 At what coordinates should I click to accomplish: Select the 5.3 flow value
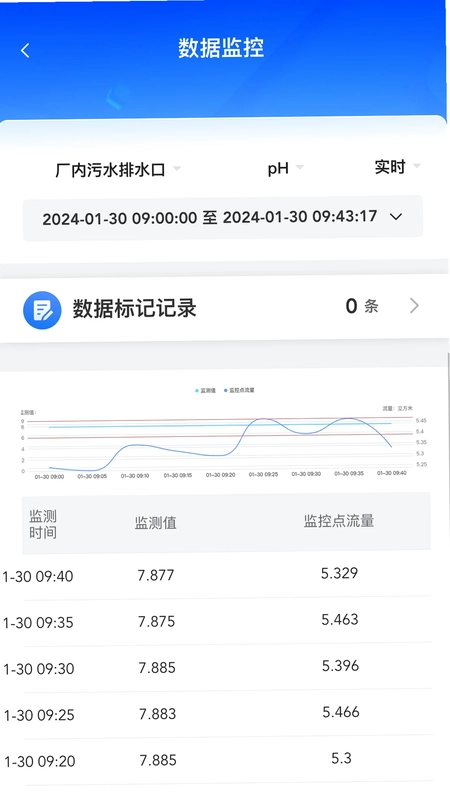coord(341,758)
